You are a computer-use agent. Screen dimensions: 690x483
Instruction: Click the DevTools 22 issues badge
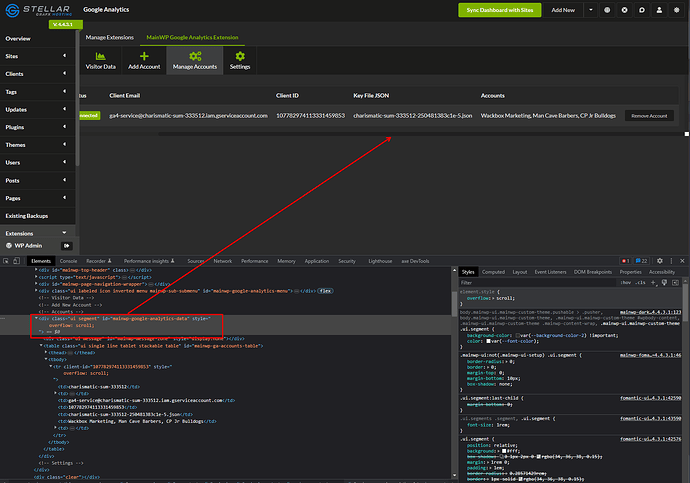pos(642,261)
